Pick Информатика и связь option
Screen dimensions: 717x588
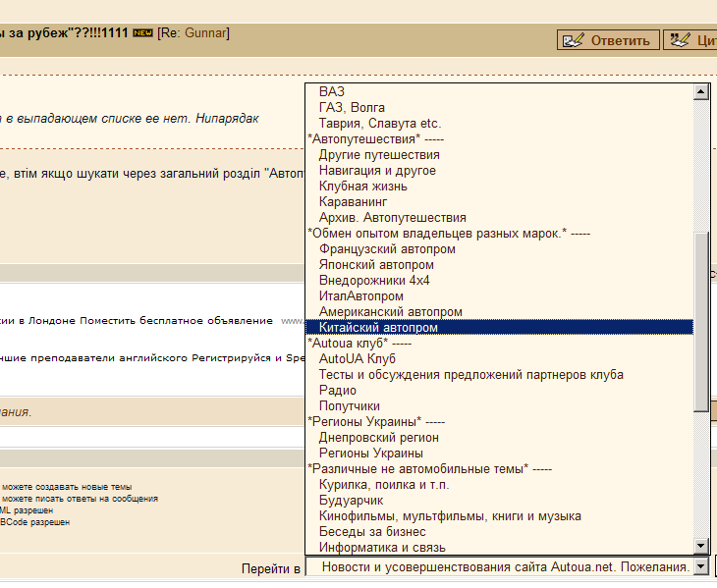coord(382,547)
